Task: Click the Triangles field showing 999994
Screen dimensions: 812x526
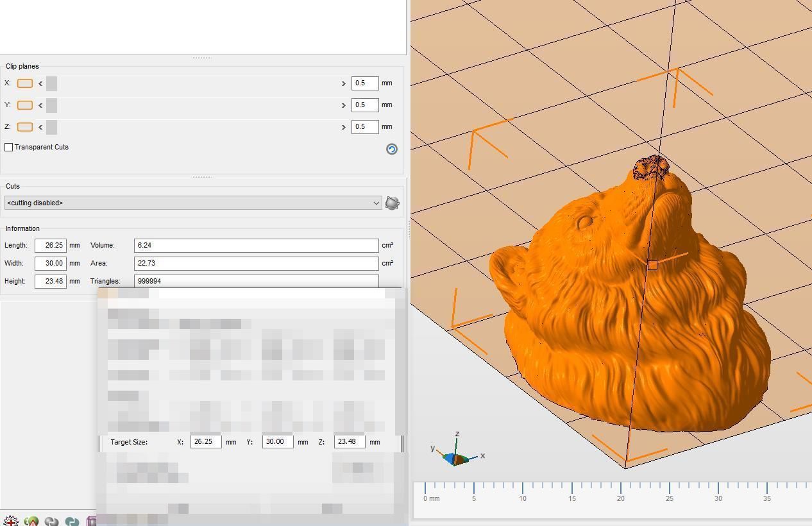Action: [257, 281]
